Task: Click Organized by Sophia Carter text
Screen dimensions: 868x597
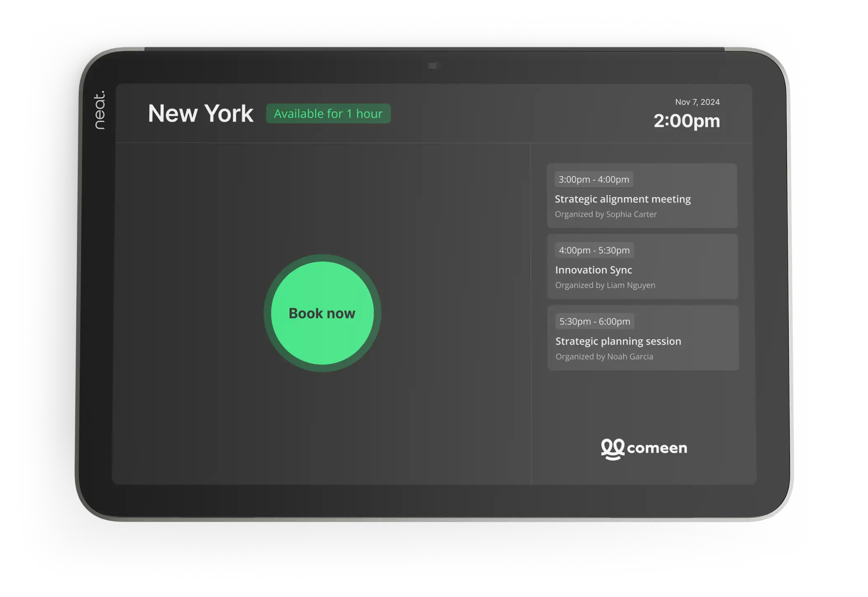Action: click(x=605, y=214)
